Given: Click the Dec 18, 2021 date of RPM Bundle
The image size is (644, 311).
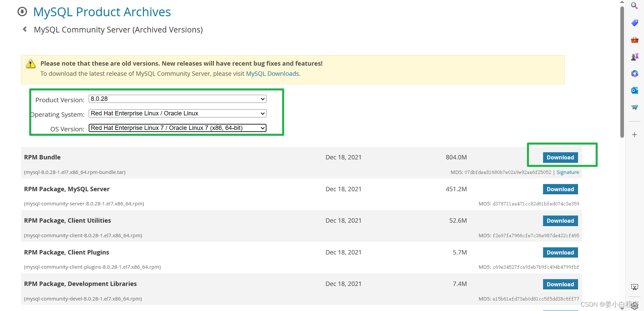Looking at the screenshot, I should click(x=343, y=157).
